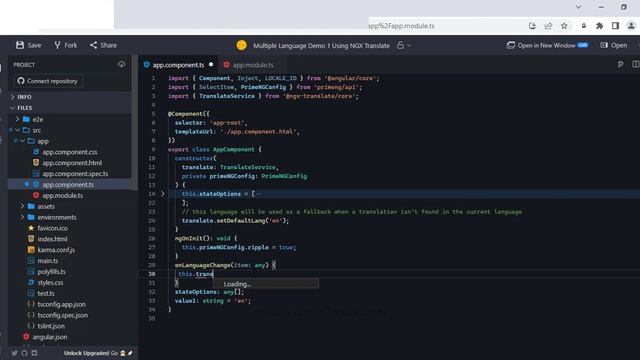This screenshot has height=360, width=640.
Task: Open in New Window LIVE
Action: pyautogui.click(x=547, y=45)
